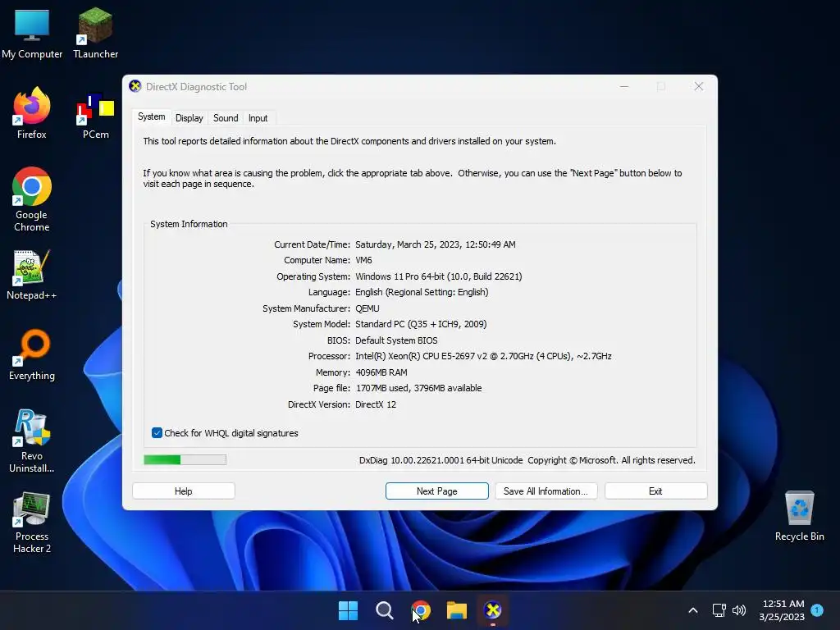Click the Default System BIOS text

pos(396,340)
